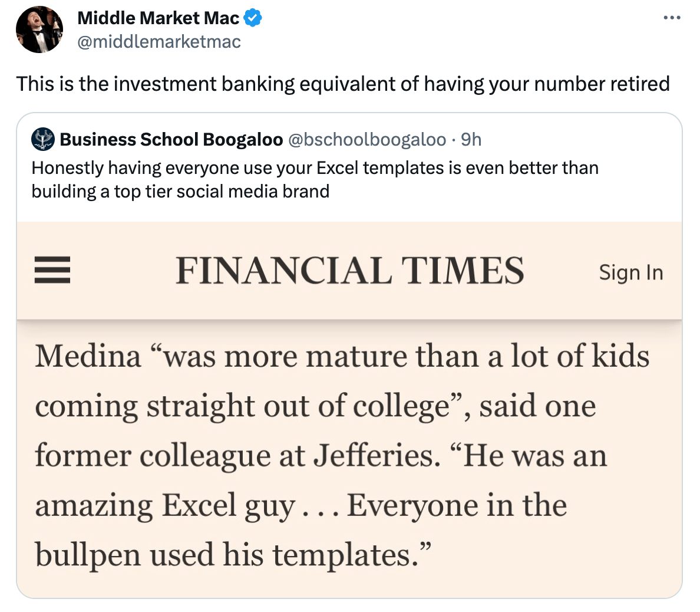The height and width of the screenshot is (612, 700).
Task: Click the tweet text about number retired
Action: [x=342, y=84]
